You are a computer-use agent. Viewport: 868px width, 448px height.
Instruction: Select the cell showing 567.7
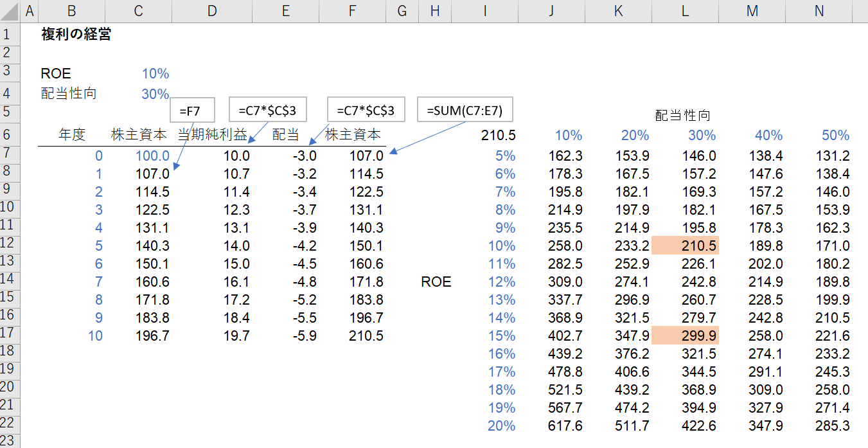(x=565, y=407)
